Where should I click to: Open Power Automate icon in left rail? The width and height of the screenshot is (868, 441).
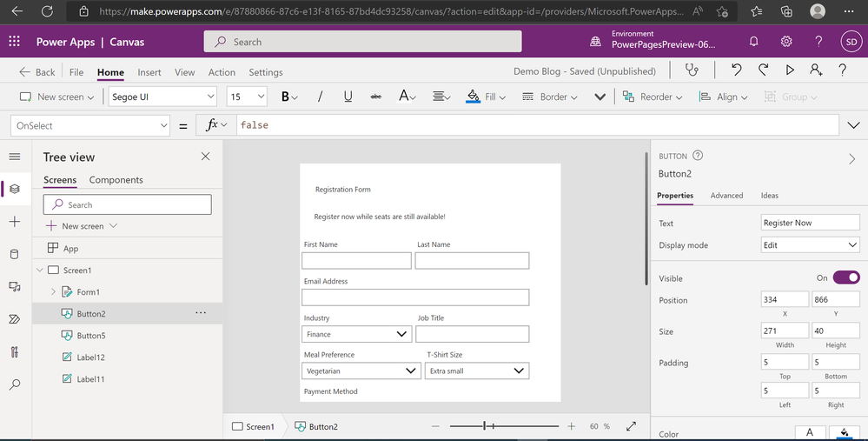[x=15, y=319]
